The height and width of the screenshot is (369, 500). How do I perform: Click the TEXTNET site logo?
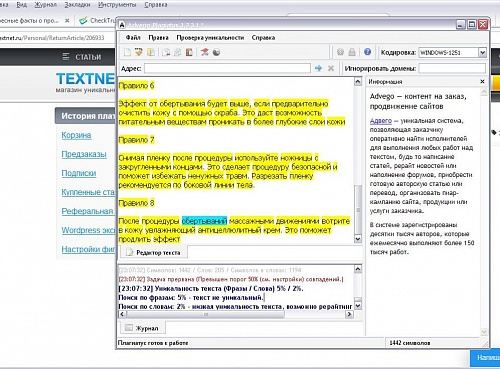[86, 79]
